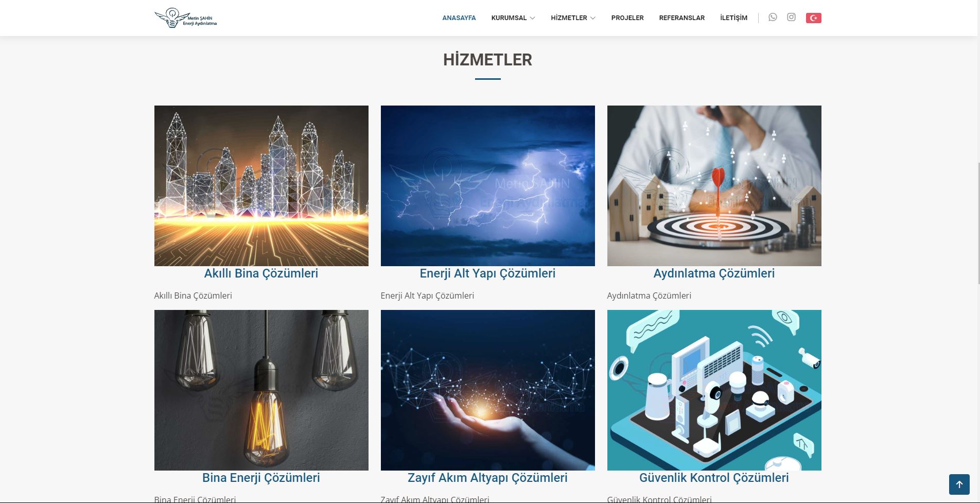Open the İletişim page
Viewport: 980px width, 503px height.
pos(733,18)
